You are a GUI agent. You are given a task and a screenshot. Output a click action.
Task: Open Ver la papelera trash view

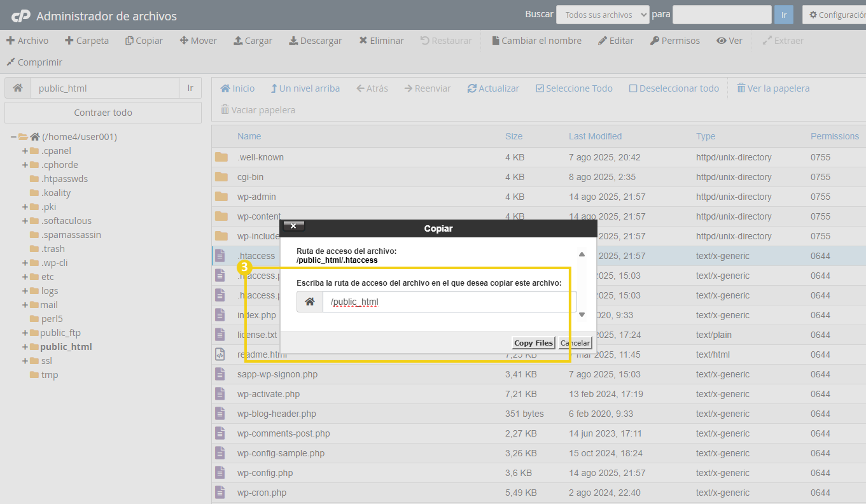coord(772,88)
